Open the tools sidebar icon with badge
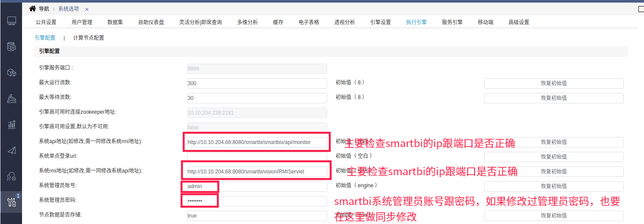Image resolution: width=644 pixels, height=224 pixels. point(12,202)
